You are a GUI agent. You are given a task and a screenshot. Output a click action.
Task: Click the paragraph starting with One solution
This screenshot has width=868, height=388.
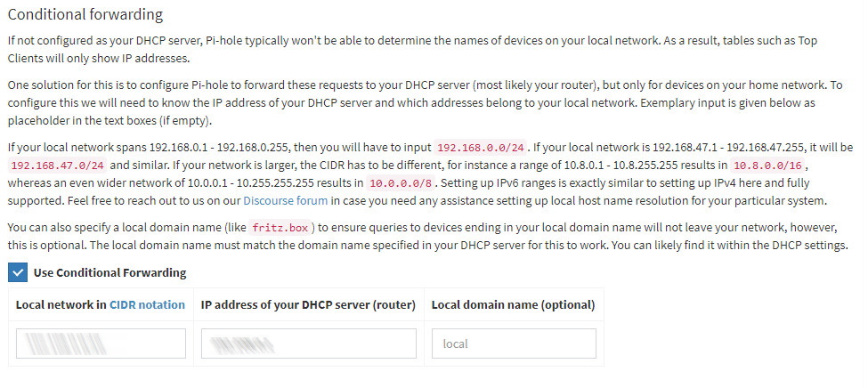tap(426, 103)
